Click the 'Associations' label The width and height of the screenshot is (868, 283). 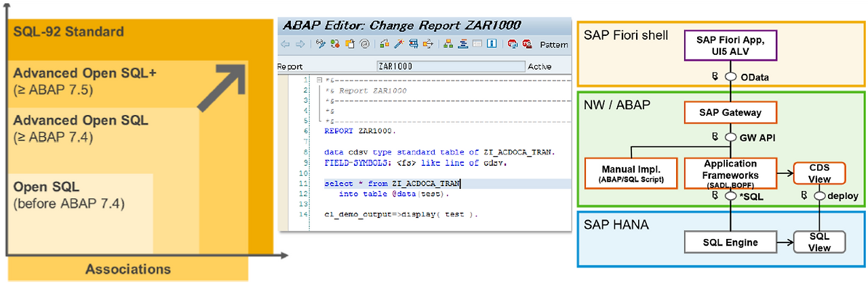[x=127, y=269]
